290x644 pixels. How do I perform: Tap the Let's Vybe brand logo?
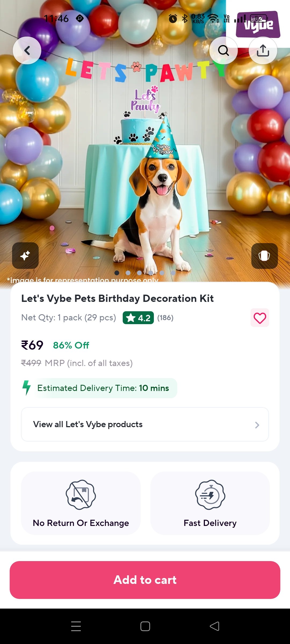[258, 24]
